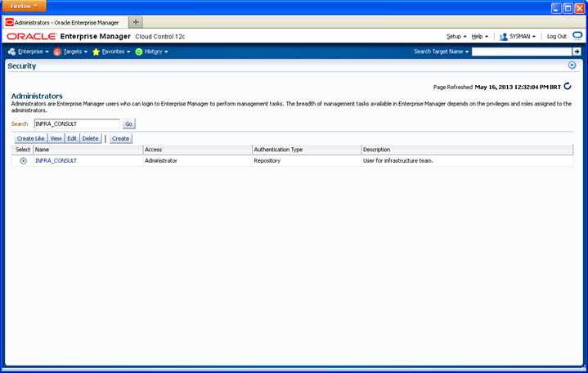588x373 pixels.
Task: Open the Search Target Name dropdown
Action: pos(442,52)
